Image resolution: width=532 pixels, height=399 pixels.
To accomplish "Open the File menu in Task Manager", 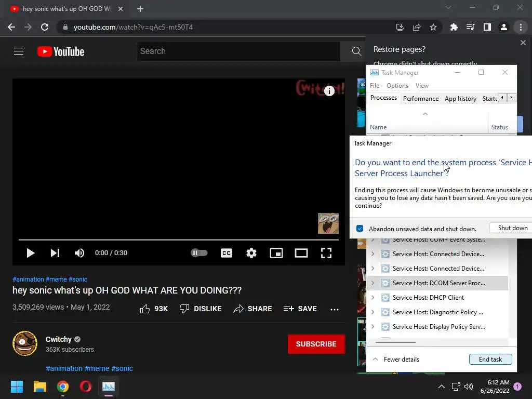I will [375, 86].
